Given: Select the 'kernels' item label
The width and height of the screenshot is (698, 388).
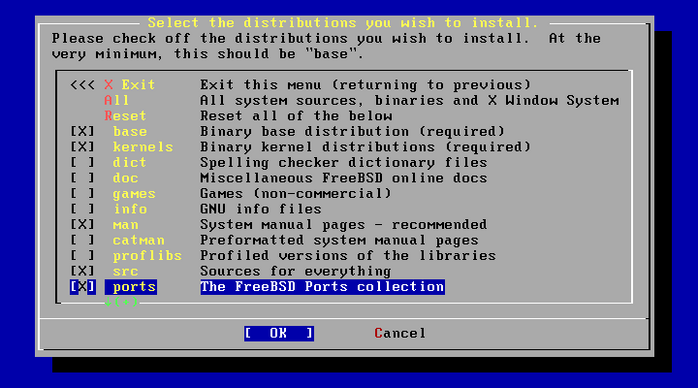Looking at the screenshot, I should click(143, 147).
